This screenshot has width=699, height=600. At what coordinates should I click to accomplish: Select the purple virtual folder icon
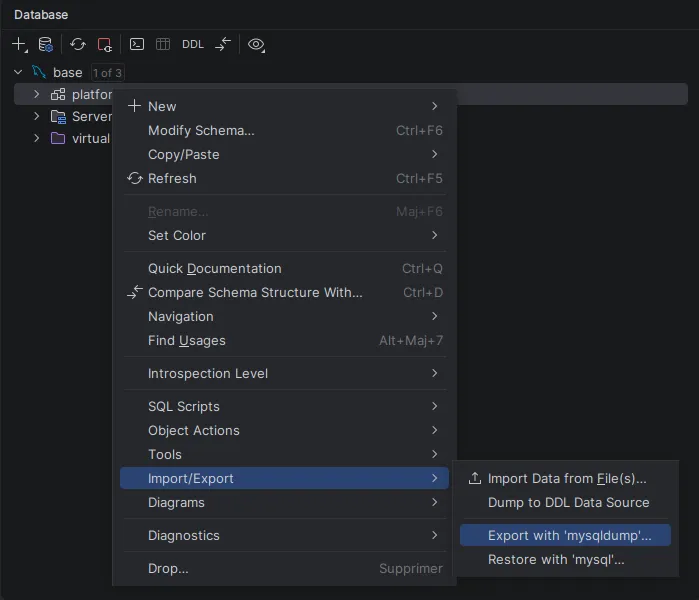(58, 138)
